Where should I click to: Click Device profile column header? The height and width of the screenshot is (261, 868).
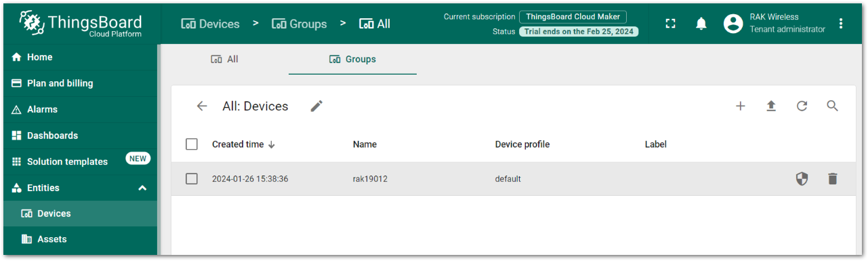click(522, 144)
